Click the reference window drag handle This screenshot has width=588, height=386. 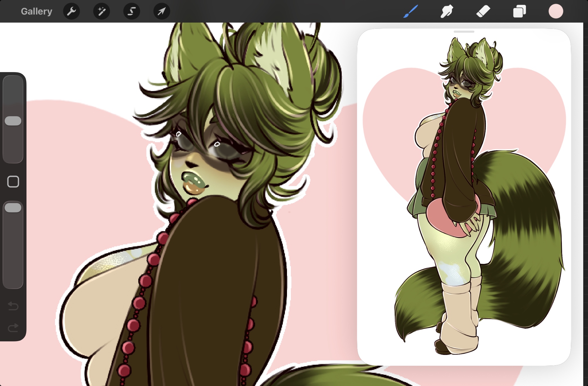(464, 31)
